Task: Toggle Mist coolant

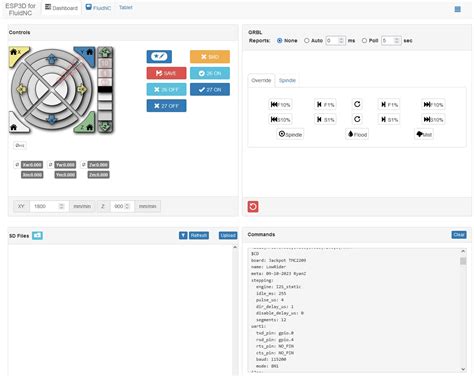Action: 424,134
